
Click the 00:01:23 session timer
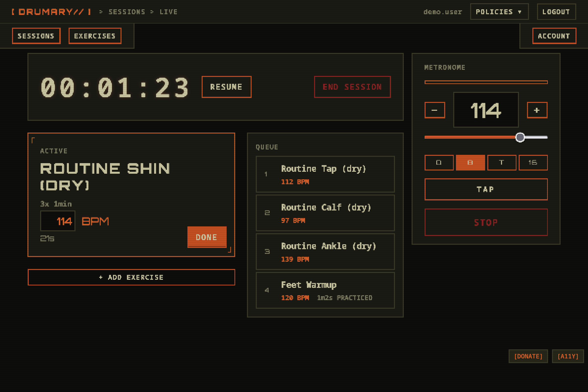pyautogui.click(x=115, y=87)
